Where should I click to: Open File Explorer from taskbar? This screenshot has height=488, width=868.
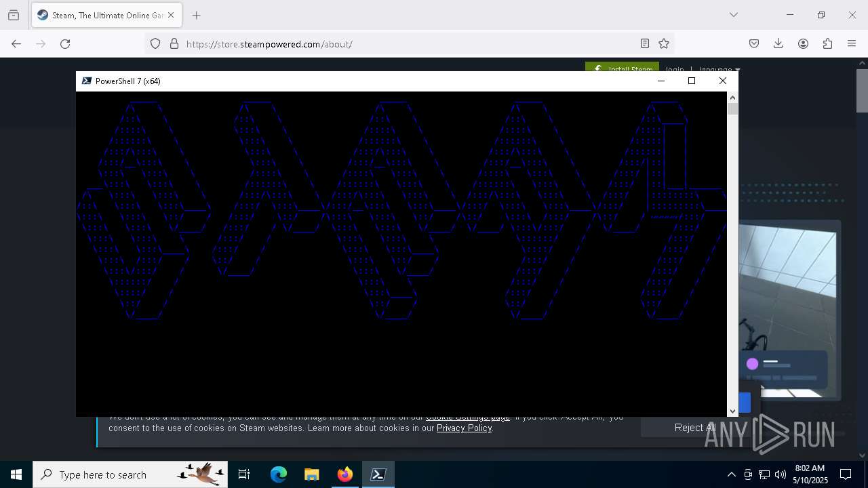pos(311,474)
